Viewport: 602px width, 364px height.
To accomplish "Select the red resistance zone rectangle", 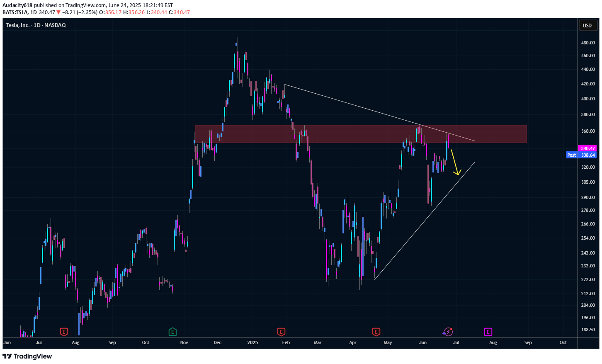I will pos(361,134).
